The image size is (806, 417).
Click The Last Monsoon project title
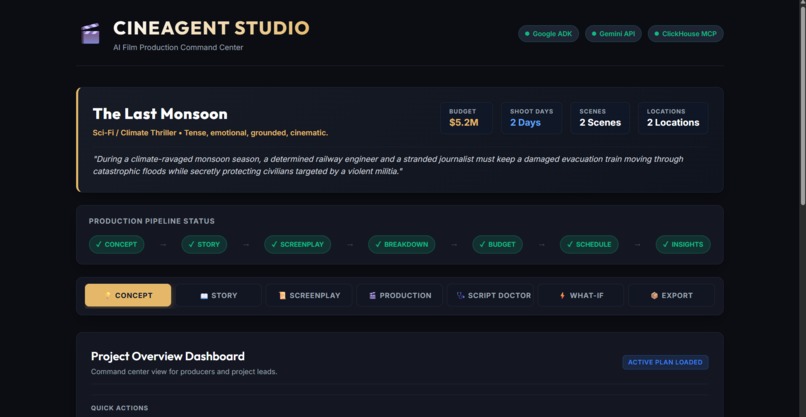(x=160, y=114)
